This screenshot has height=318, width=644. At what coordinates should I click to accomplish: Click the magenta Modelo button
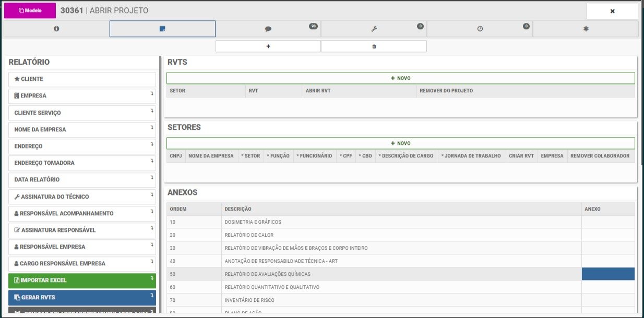pos(30,10)
